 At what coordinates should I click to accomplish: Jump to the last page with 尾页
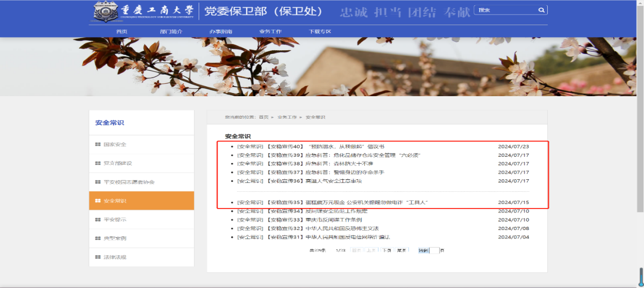401,250
